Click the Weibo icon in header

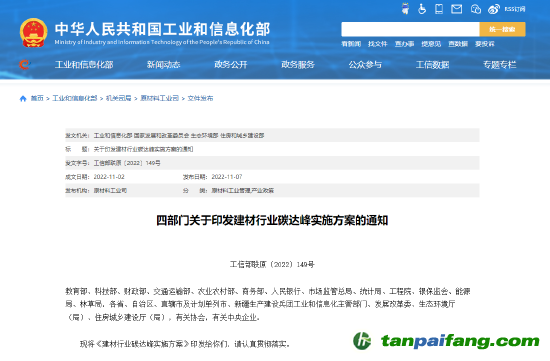[494, 9]
